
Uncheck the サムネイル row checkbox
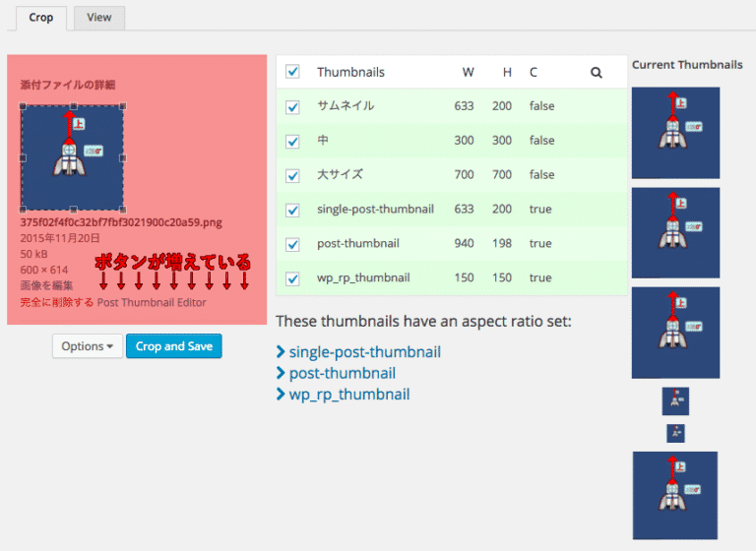point(292,106)
